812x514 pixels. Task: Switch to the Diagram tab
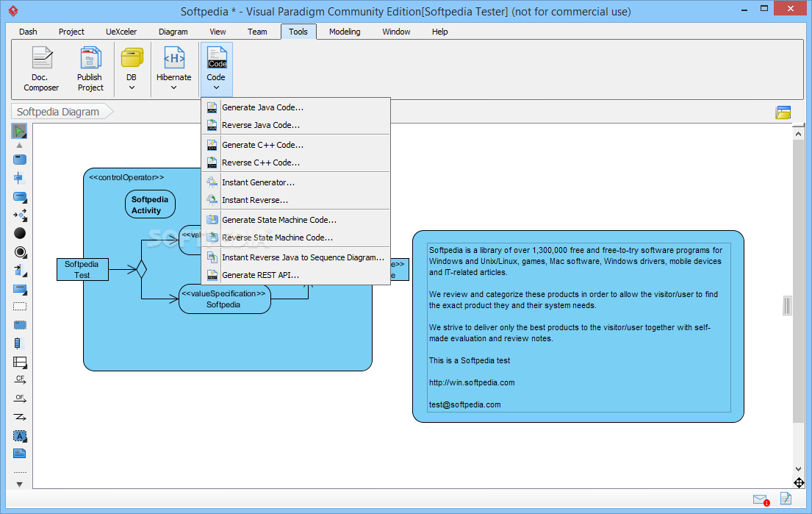[173, 32]
